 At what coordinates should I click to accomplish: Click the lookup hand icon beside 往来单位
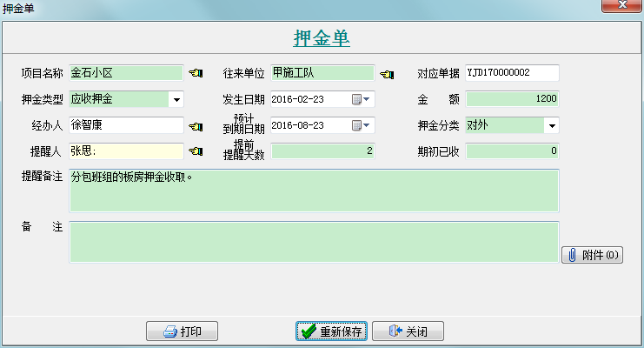pyautogui.click(x=387, y=74)
